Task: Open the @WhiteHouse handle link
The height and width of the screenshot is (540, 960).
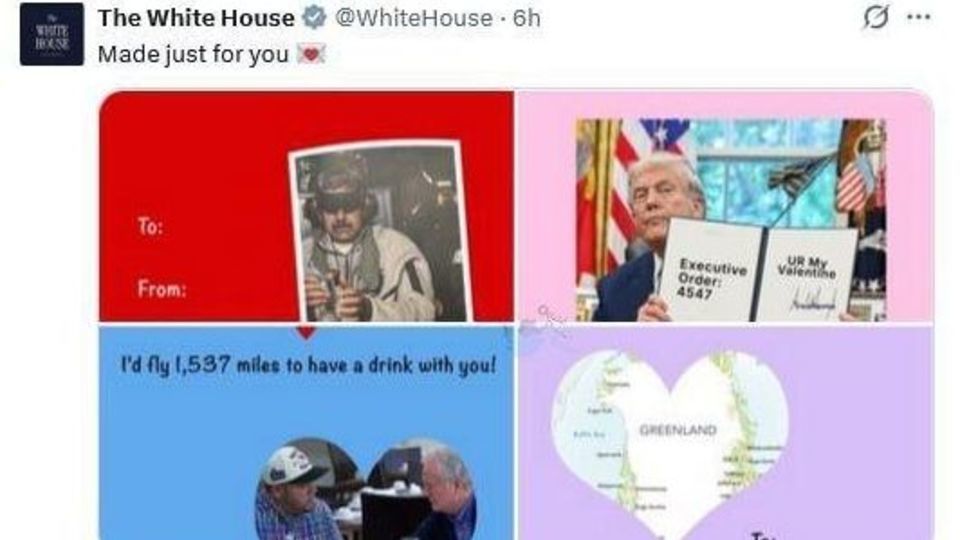Action: pyautogui.click(x=413, y=18)
